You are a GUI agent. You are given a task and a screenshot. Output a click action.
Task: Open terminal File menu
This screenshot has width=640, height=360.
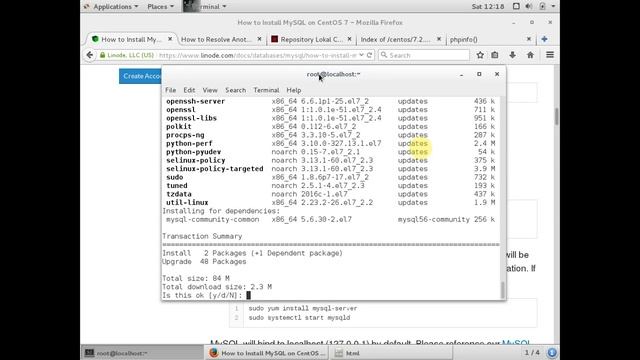tap(171, 90)
